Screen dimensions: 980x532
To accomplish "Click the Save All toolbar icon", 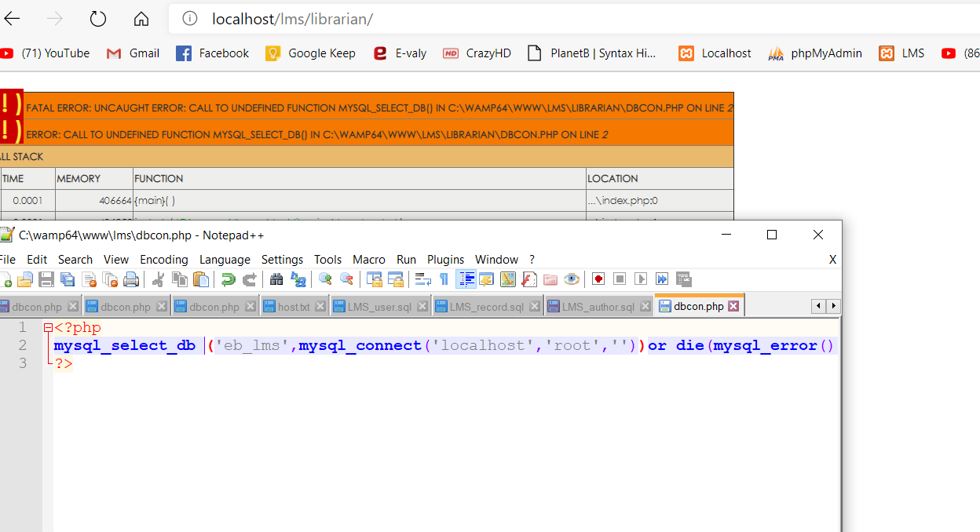I will 68,279.
